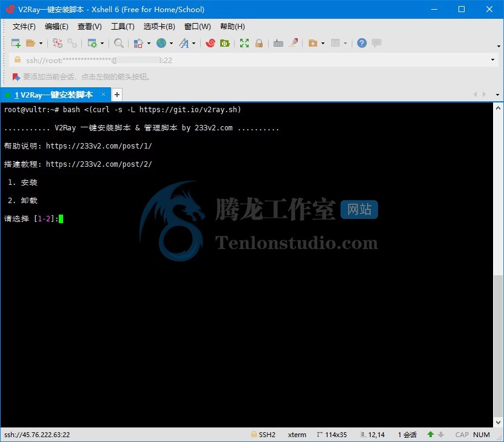Open the 帮助(H) menu

coord(232,26)
